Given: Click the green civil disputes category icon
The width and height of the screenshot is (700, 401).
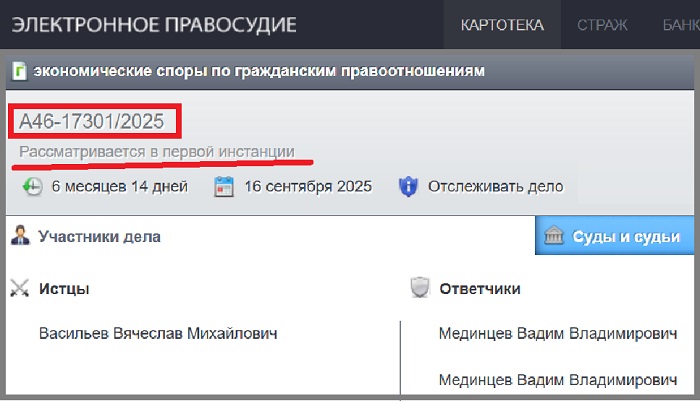Looking at the screenshot, I should coord(19,71).
